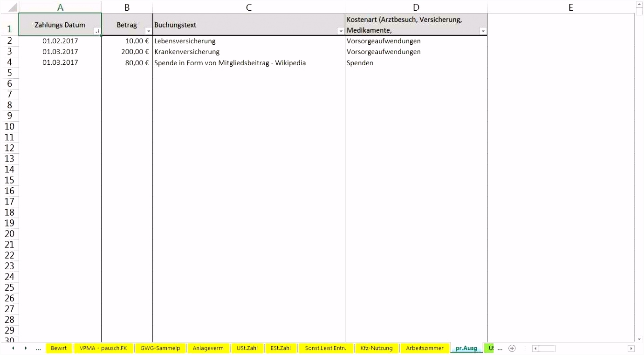Select the Lebensversicherung cell
Viewport: 644px width, 355px height.
pyautogui.click(x=249, y=41)
